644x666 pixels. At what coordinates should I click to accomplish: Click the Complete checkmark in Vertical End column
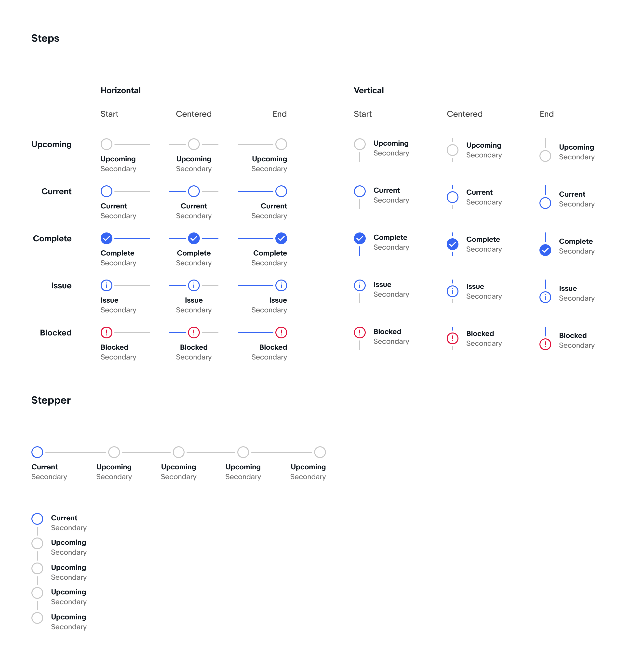[x=545, y=250]
